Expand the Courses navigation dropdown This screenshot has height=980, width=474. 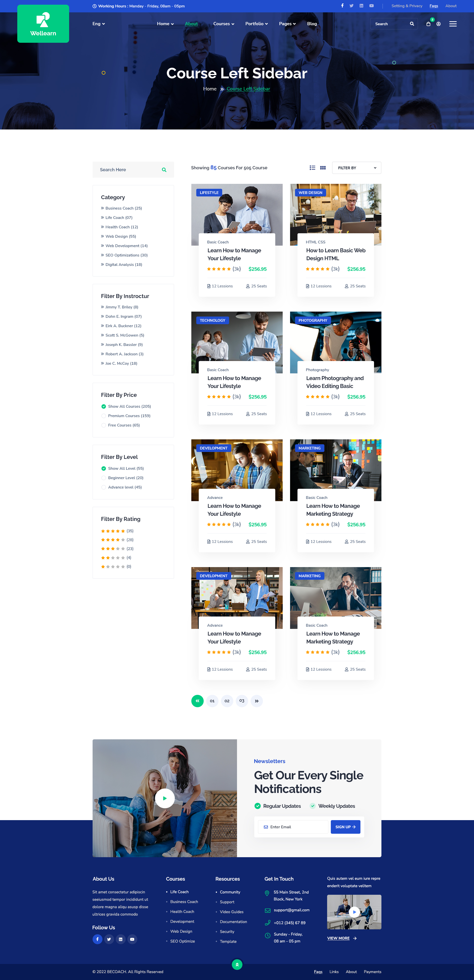point(223,24)
